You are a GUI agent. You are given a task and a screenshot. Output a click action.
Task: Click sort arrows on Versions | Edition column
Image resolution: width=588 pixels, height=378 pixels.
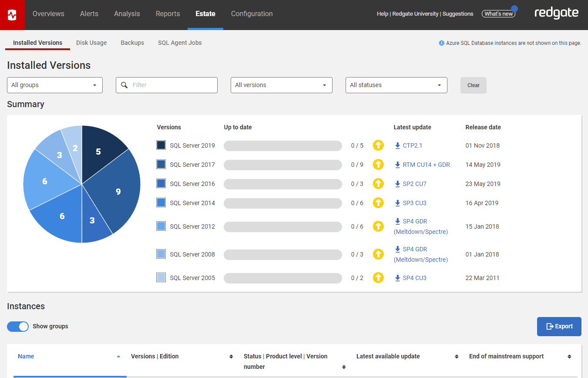[231, 357]
